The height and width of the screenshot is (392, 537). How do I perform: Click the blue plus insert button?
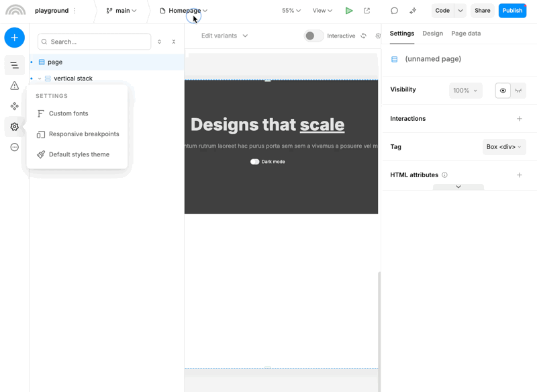(x=14, y=38)
